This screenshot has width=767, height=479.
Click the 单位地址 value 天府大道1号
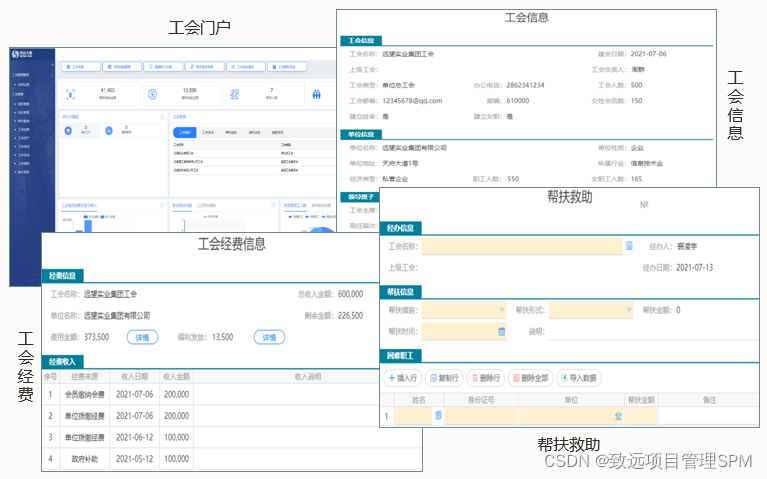tap(400, 163)
